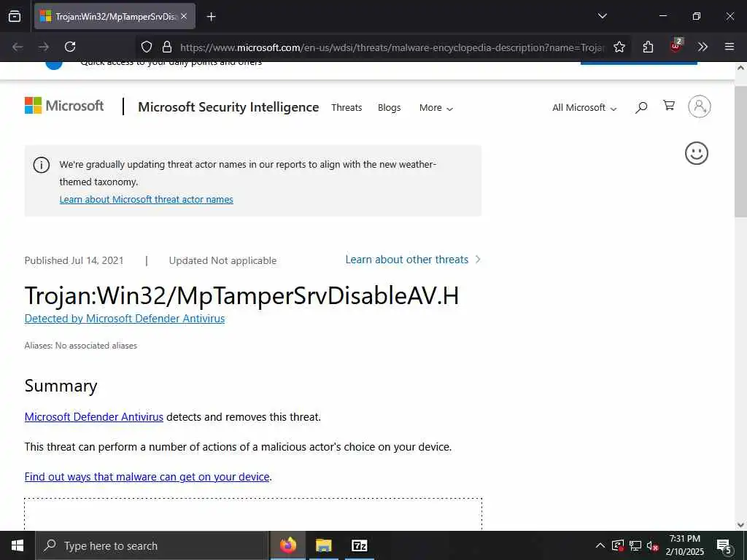Click the muted volume tray icon
This screenshot has width=747, height=560.
pos(652,545)
